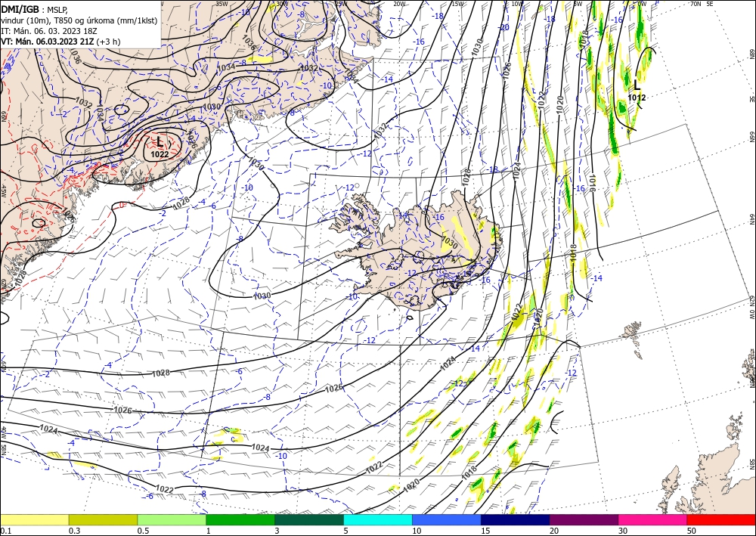Click the '1016' isobar label
The height and width of the screenshot is (536, 756).
click(592, 183)
